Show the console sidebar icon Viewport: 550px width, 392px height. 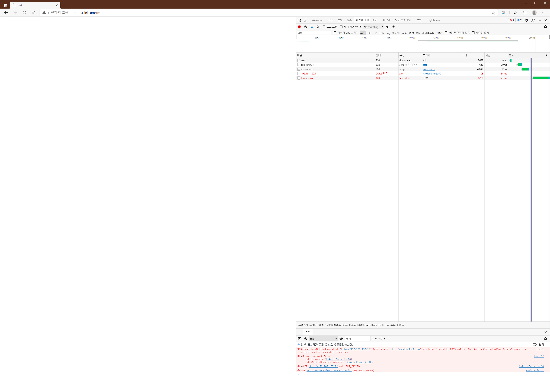(299, 339)
